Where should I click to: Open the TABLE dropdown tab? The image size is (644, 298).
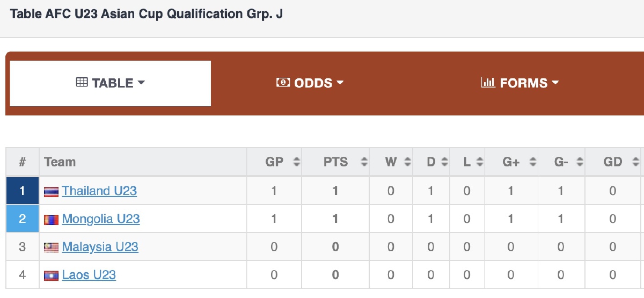click(111, 83)
